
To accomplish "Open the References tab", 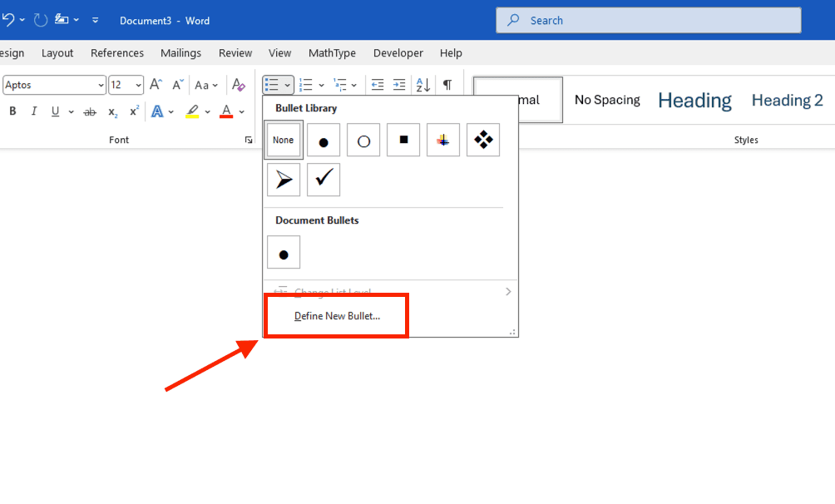I will point(117,52).
